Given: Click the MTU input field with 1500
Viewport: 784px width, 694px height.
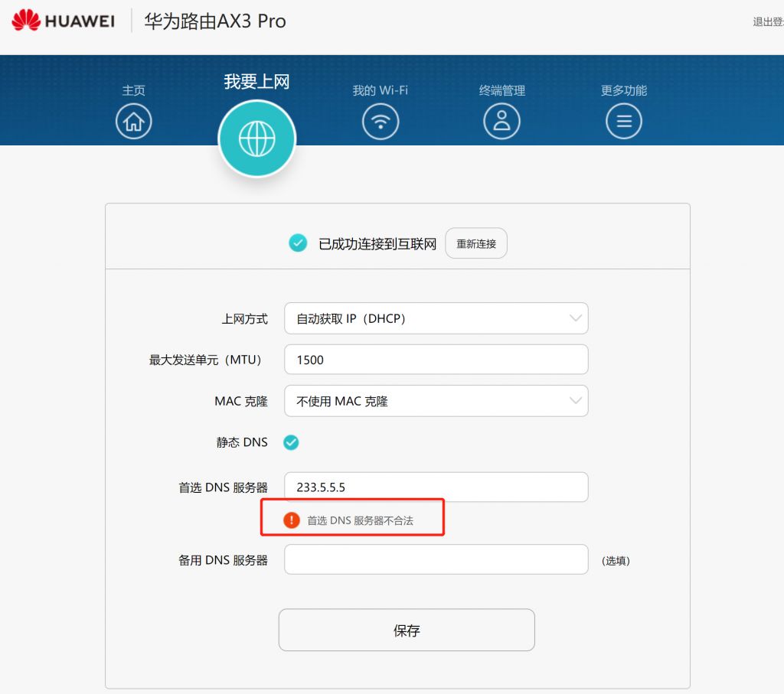Looking at the screenshot, I should (436, 359).
